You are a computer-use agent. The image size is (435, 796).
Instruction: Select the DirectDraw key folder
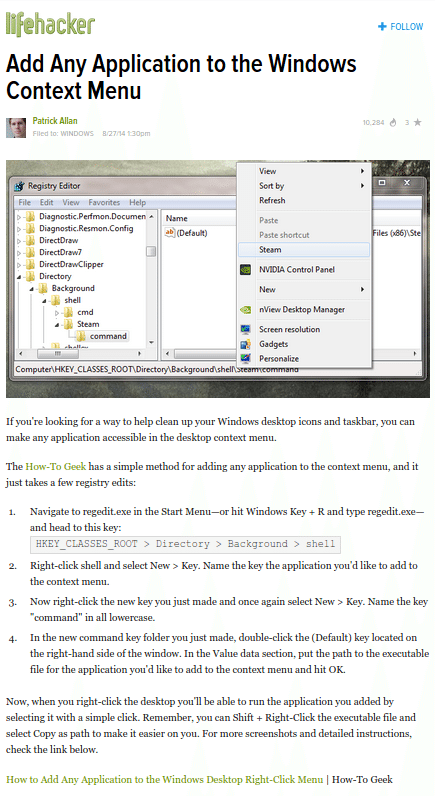point(59,240)
